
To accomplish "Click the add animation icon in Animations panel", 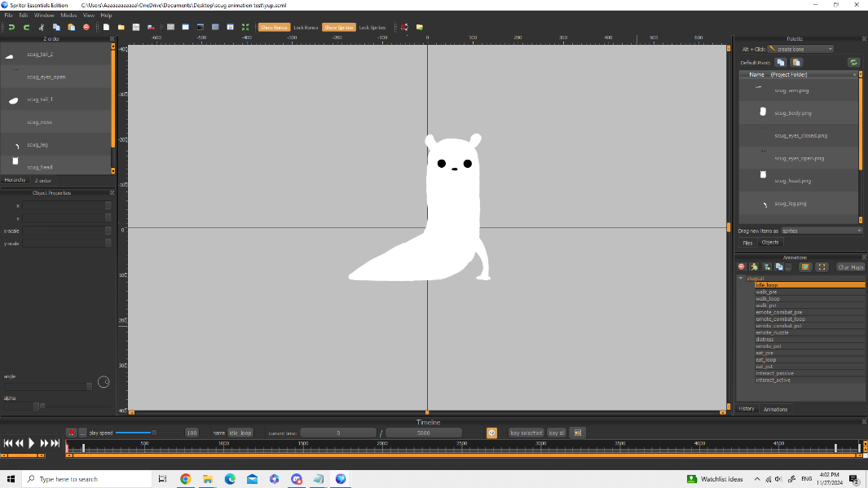I will pyautogui.click(x=754, y=266).
